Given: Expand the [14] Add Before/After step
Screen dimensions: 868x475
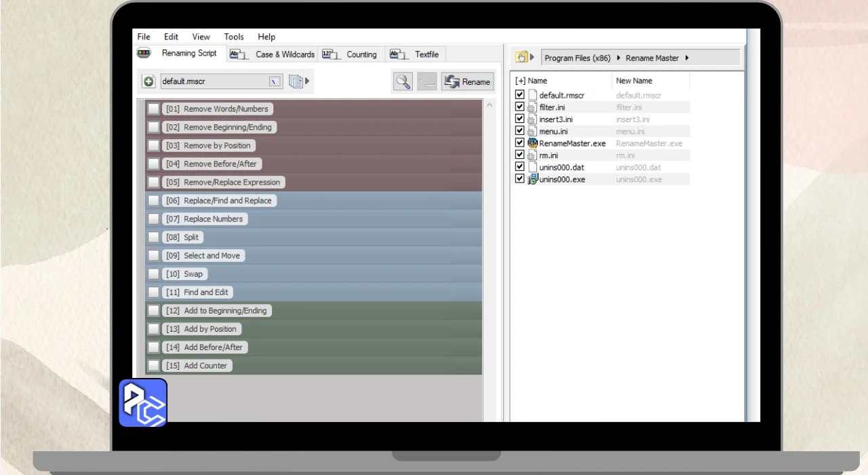Looking at the screenshot, I should coord(204,347).
